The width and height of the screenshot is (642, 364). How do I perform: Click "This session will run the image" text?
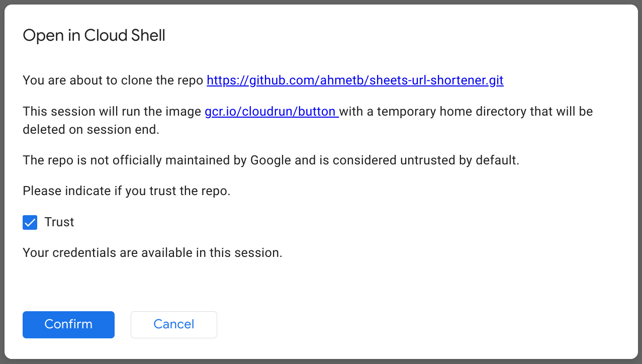click(x=112, y=112)
